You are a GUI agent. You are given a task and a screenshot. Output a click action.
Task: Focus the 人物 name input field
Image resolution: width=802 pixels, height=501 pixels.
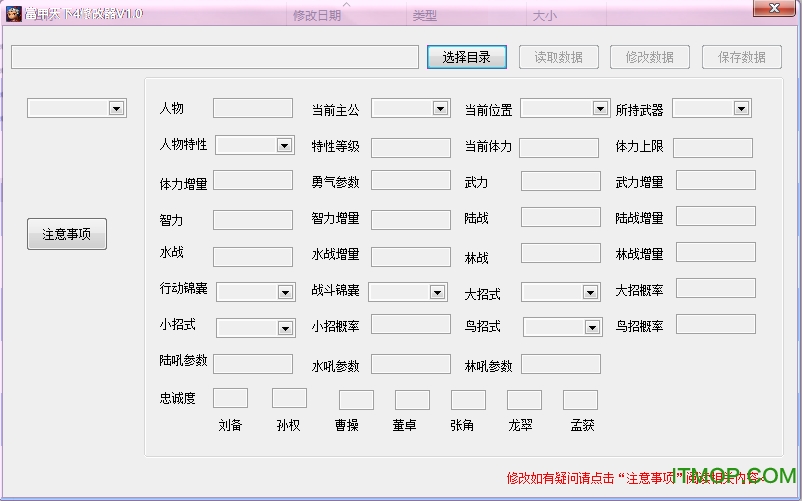pyautogui.click(x=252, y=108)
